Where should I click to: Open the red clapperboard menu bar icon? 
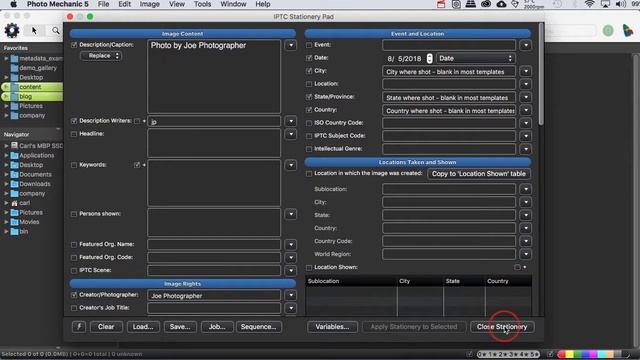coord(441,4)
